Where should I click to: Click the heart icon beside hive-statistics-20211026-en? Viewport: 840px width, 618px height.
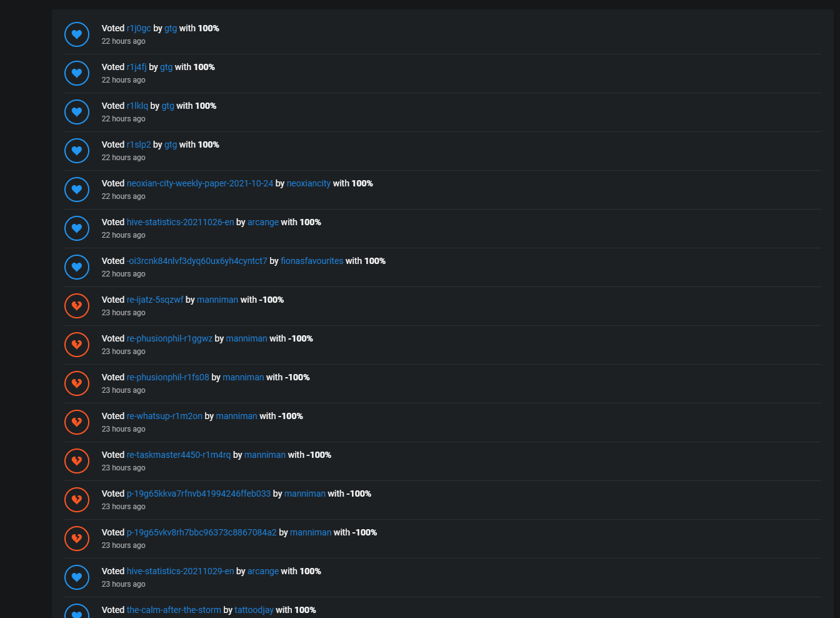pyautogui.click(x=77, y=228)
